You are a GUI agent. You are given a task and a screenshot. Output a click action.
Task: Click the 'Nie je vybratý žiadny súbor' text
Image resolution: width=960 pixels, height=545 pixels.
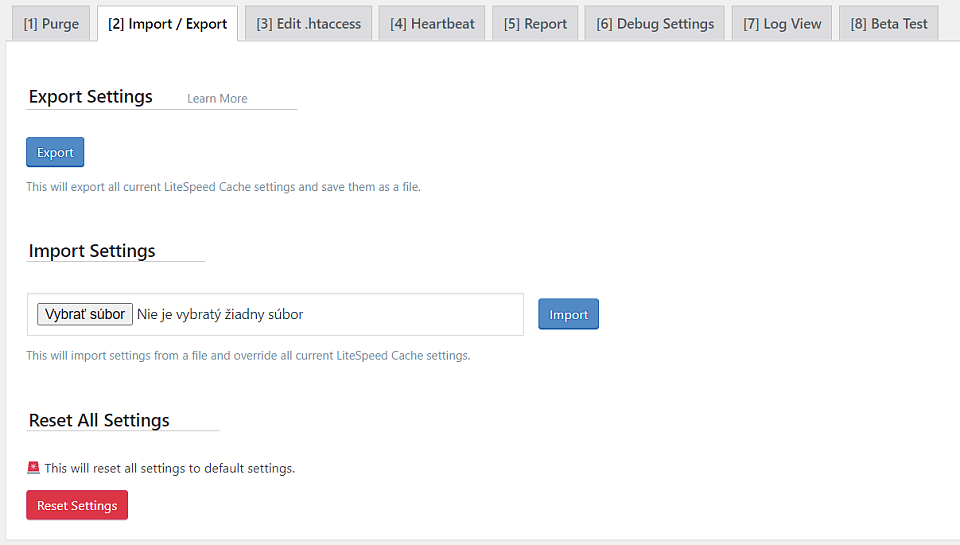click(220, 314)
